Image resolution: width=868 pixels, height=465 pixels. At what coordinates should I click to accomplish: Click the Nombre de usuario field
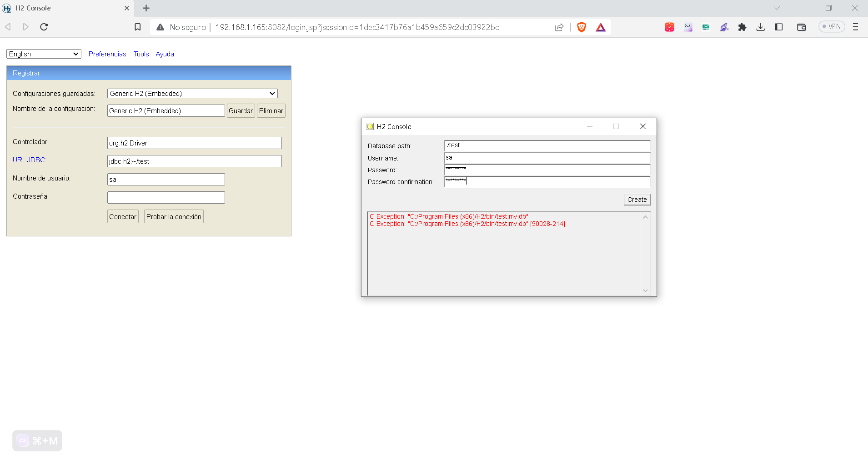pyautogui.click(x=166, y=180)
